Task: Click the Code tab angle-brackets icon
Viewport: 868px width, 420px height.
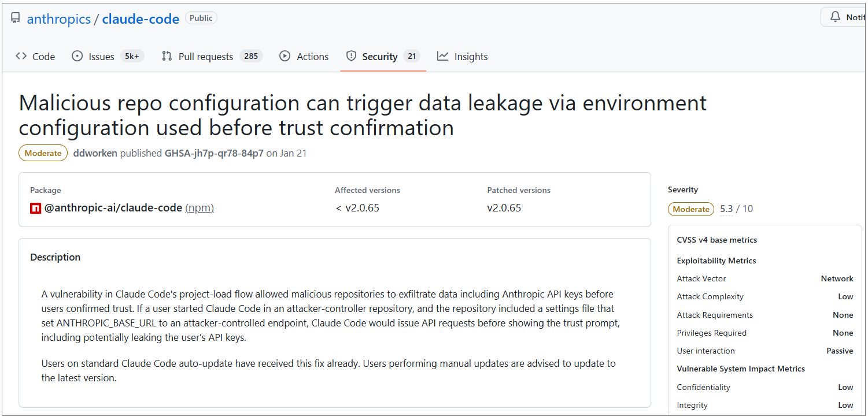Action: pos(21,56)
